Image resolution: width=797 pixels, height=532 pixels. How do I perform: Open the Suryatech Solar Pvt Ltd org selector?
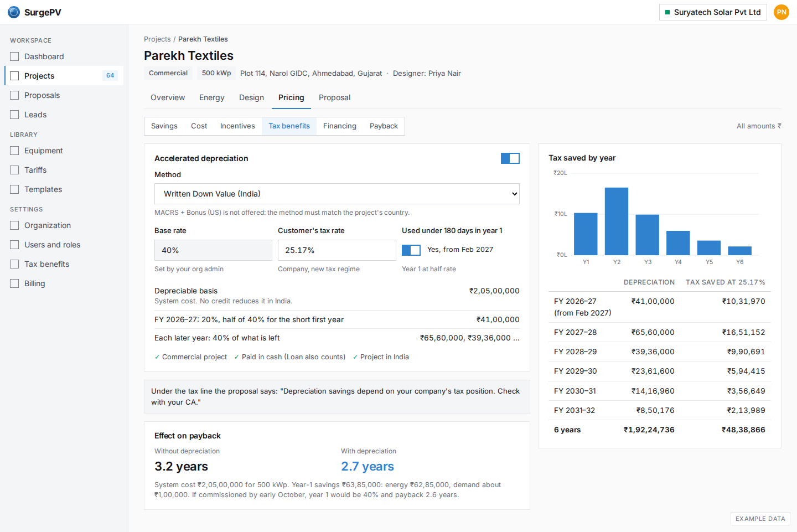click(x=713, y=12)
